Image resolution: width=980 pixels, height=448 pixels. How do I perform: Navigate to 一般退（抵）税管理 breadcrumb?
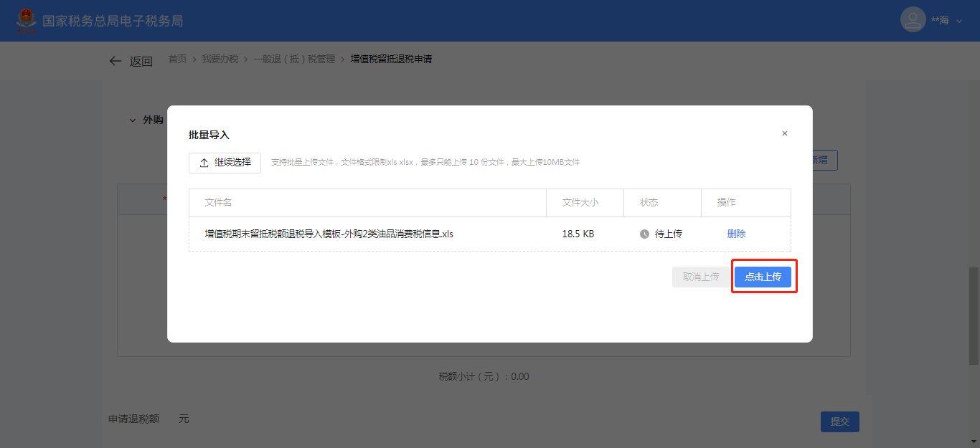[293, 59]
